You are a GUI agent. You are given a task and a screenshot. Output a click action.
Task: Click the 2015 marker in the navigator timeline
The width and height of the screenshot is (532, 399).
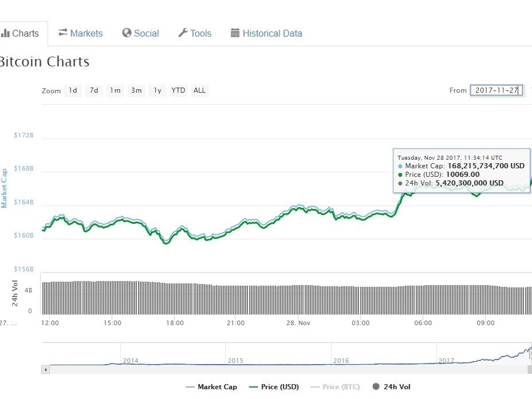tap(235, 361)
